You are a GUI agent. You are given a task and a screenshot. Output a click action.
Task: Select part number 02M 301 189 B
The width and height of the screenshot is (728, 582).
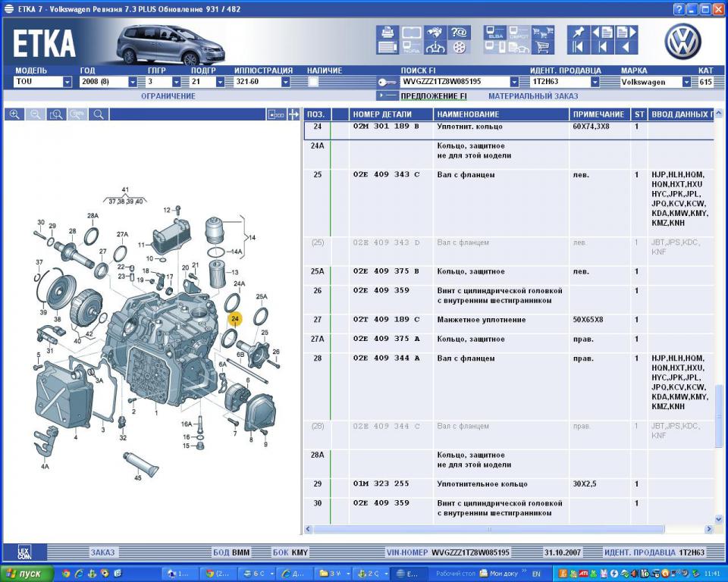386,127
